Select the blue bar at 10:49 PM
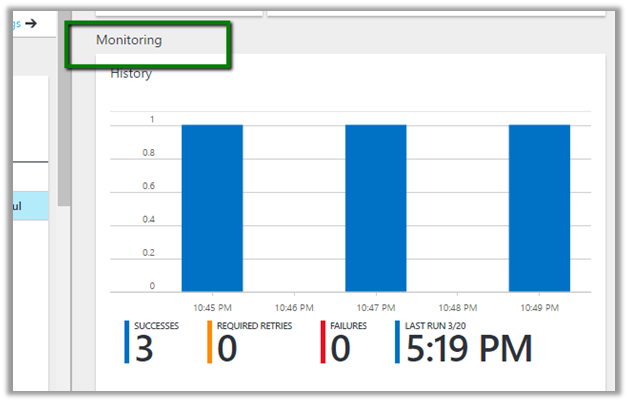Screen dimensions: 628x402 [x=539, y=207]
